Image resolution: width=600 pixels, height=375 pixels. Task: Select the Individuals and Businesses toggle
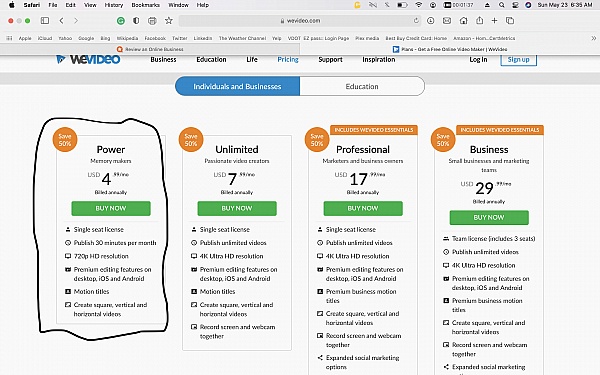pos(237,86)
